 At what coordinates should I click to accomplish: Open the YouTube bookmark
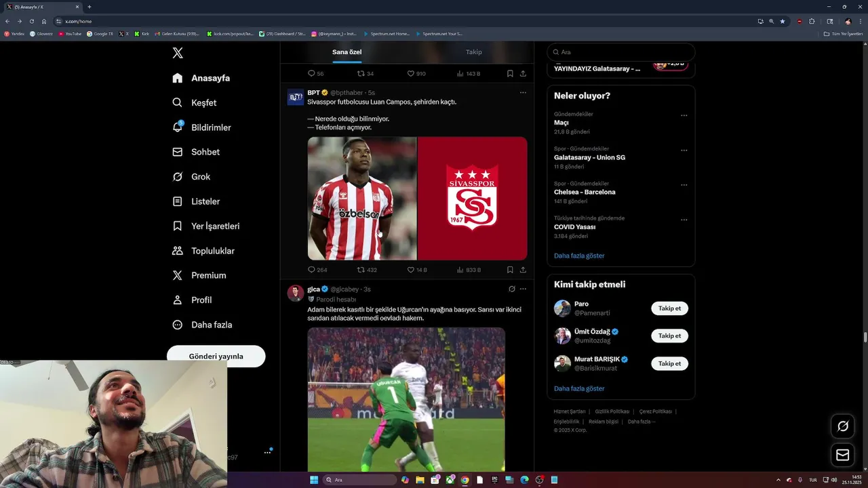(70, 33)
